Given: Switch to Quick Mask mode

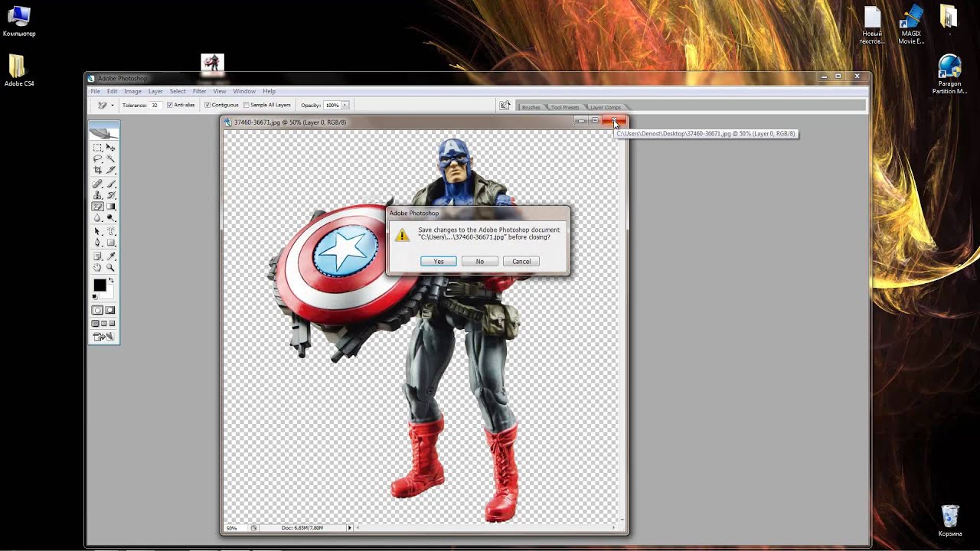Looking at the screenshot, I should coord(110,310).
